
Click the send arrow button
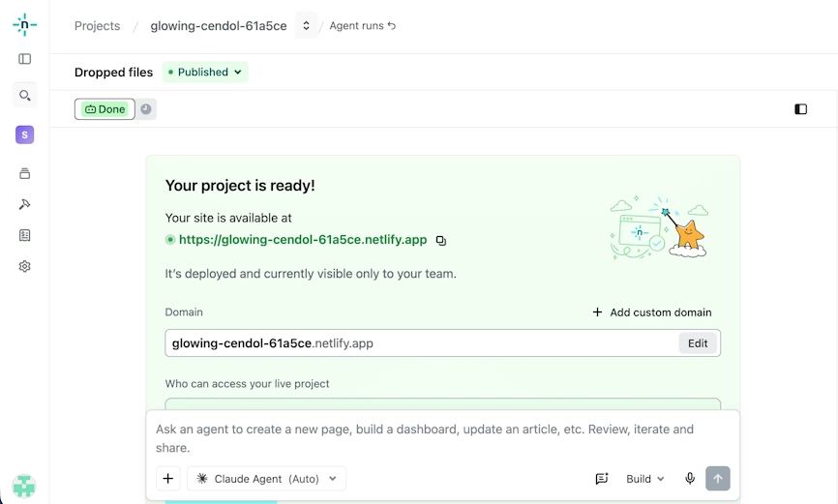[718, 478]
